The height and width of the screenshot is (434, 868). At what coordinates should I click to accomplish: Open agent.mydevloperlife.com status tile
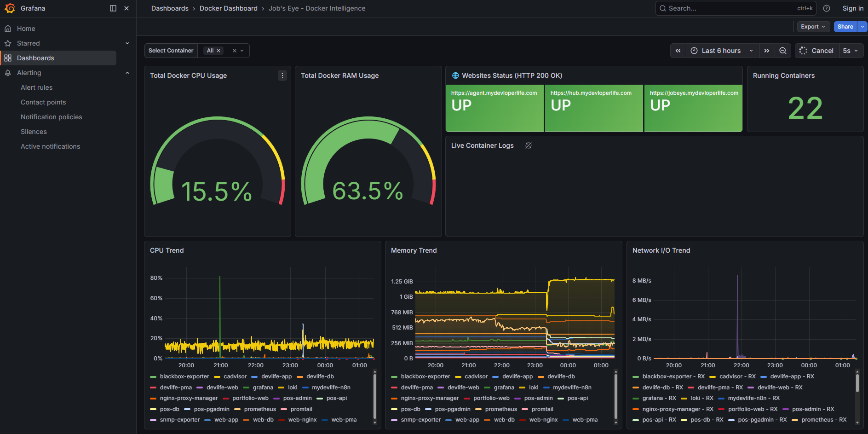[494, 108]
